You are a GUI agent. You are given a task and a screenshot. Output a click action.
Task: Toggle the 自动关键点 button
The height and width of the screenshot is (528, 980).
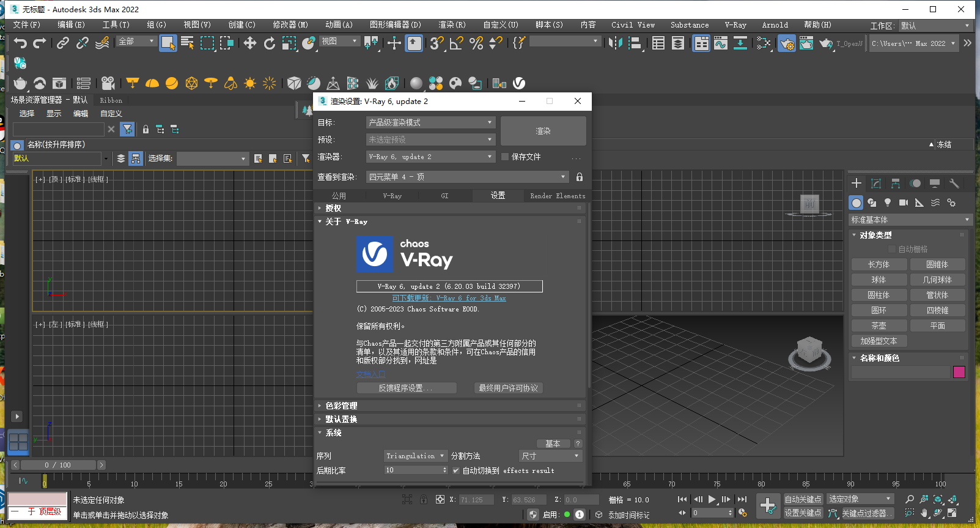click(803, 499)
